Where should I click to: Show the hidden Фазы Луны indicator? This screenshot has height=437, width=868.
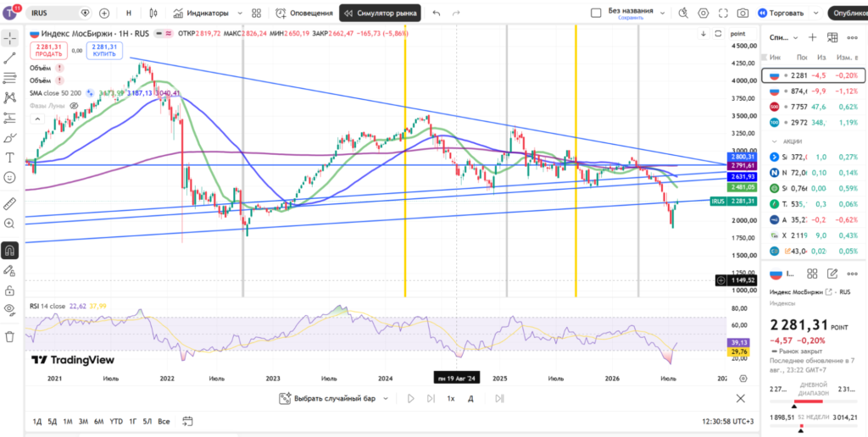(75, 105)
